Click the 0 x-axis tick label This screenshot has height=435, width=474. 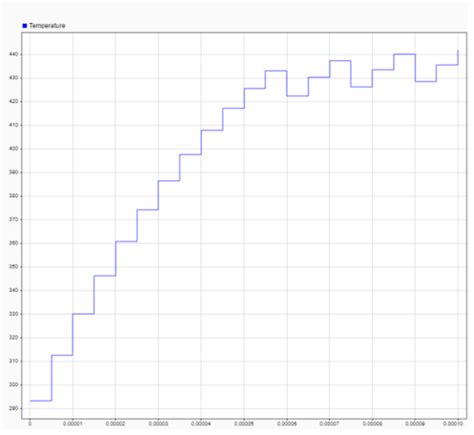pos(30,424)
